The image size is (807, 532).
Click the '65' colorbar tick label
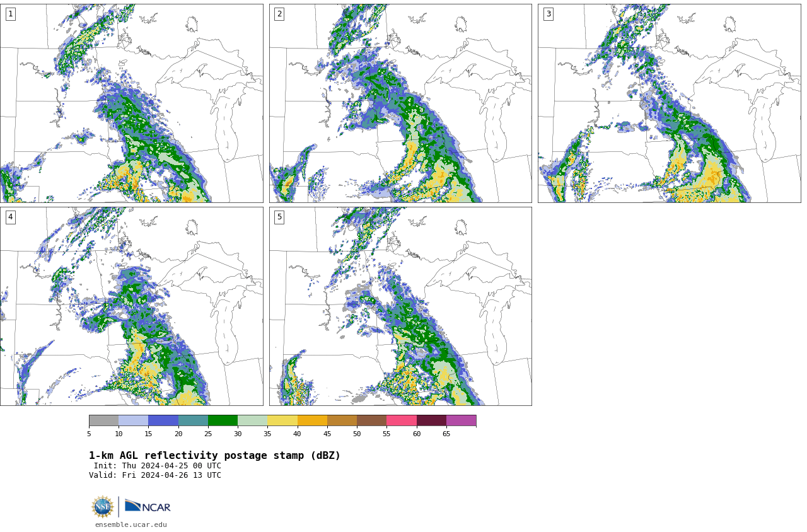pyautogui.click(x=446, y=434)
